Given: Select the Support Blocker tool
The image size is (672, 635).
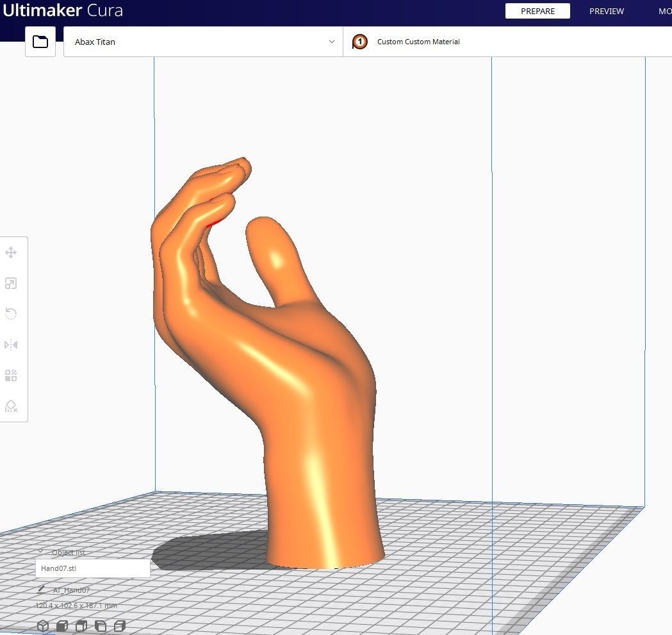Looking at the screenshot, I should (11, 406).
